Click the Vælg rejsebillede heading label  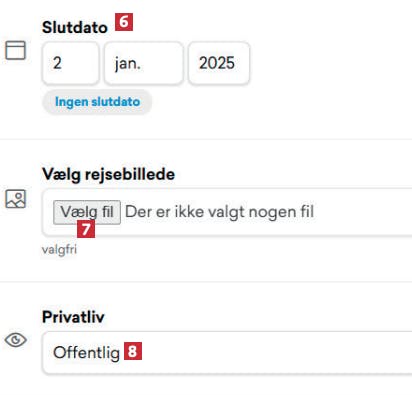(x=108, y=174)
